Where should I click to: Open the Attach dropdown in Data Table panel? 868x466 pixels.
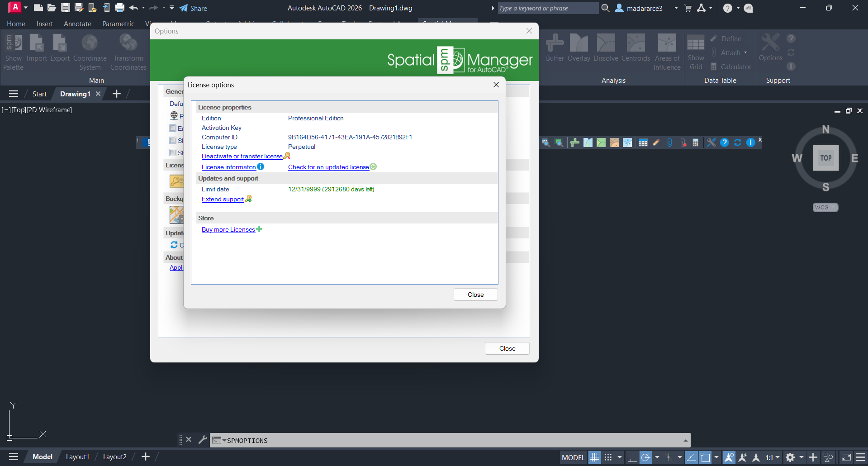click(745, 52)
